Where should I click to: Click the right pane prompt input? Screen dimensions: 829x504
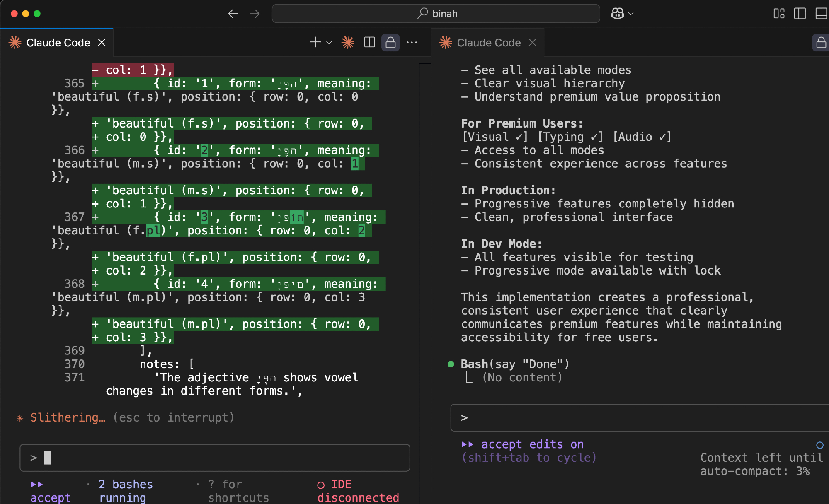tap(638, 417)
